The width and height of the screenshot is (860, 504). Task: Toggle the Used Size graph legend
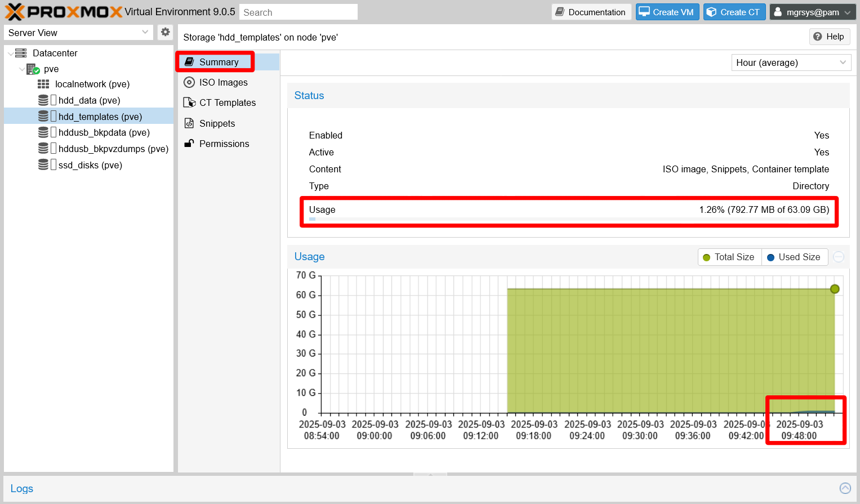pyautogui.click(x=795, y=257)
